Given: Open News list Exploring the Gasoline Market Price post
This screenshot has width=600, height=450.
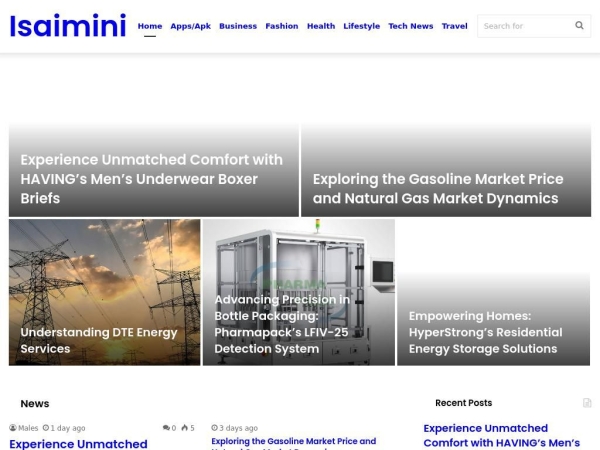Looking at the screenshot, I should tap(293, 441).
